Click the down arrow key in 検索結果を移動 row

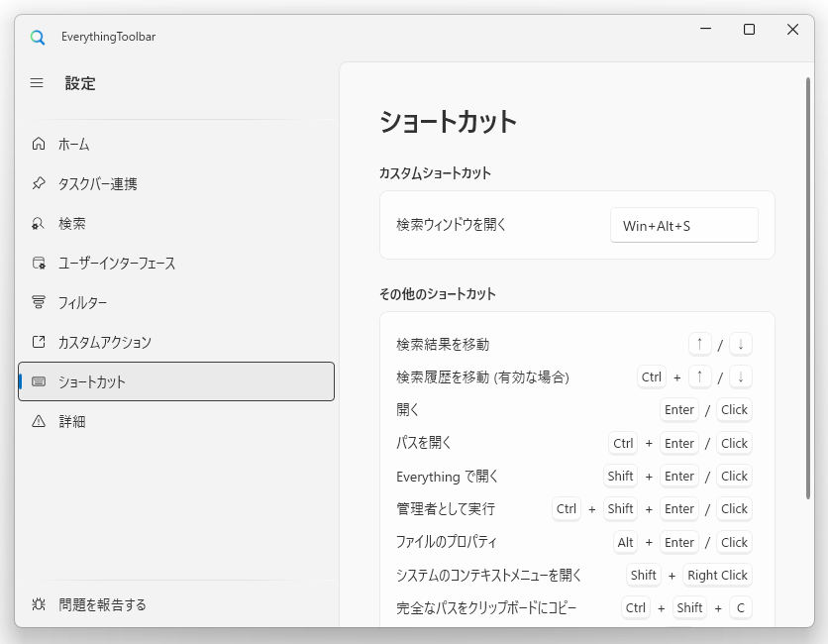[740, 344]
